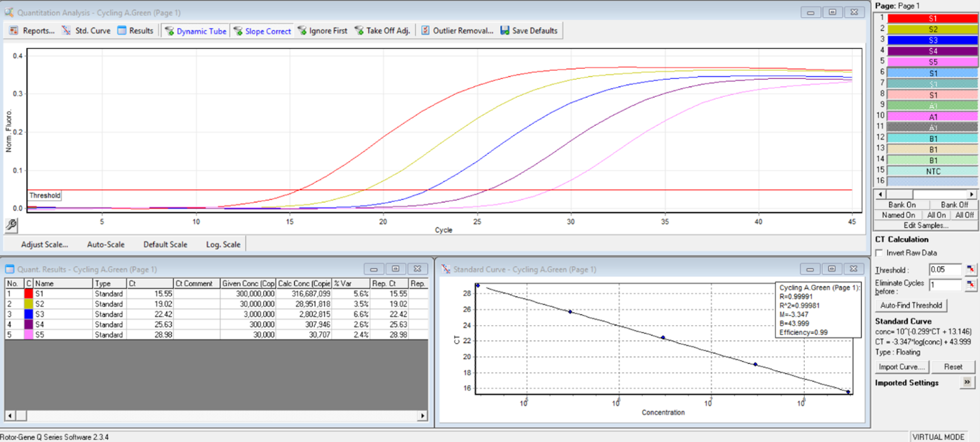
Task: Click red color swatch in S1 row
Action: (x=29, y=294)
